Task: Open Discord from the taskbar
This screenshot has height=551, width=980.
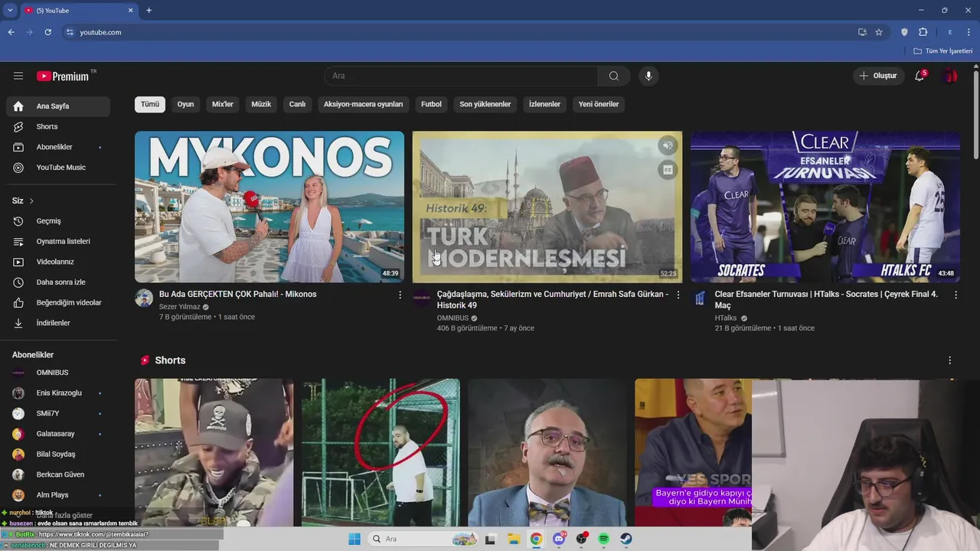Action: point(559,539)
